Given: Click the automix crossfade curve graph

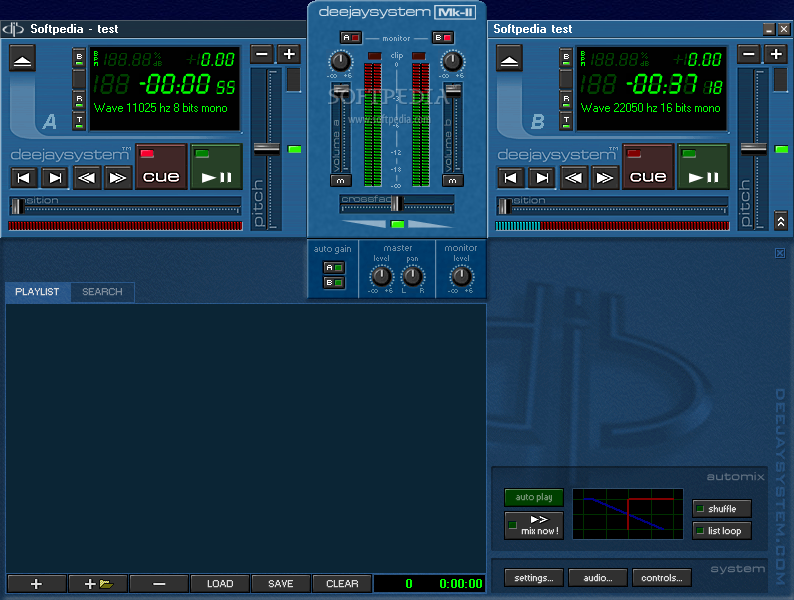Looking at the screenshot, I should click(x=628, y=514).
